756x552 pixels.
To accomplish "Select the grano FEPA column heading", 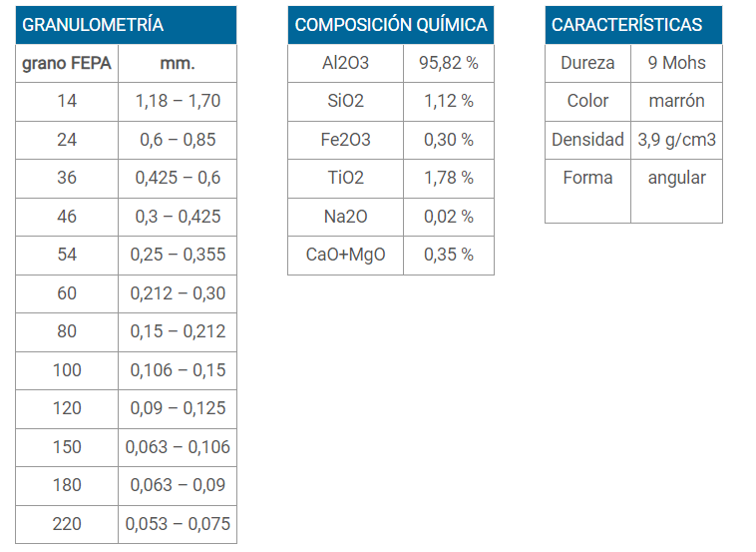I will click(67, 63).
